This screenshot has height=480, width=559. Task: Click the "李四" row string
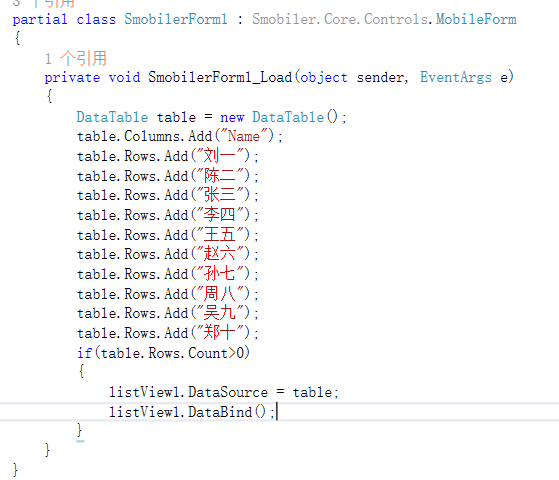coord(220,215)
